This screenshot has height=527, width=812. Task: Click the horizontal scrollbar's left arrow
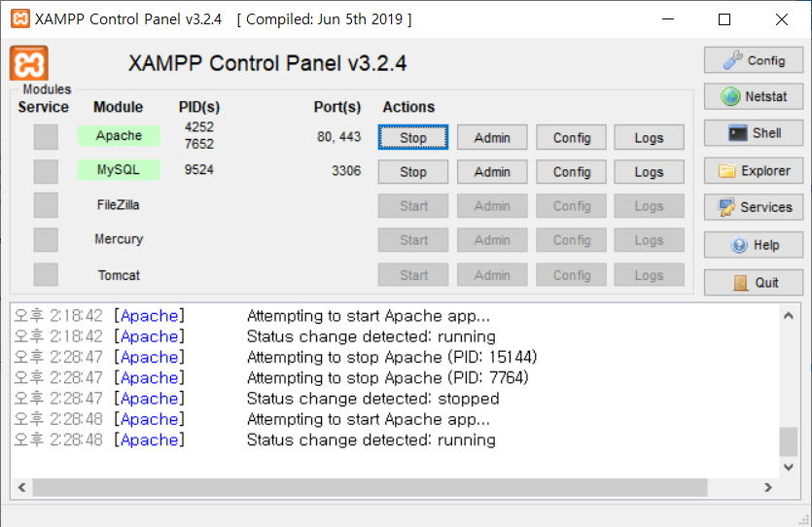[21, 487]
